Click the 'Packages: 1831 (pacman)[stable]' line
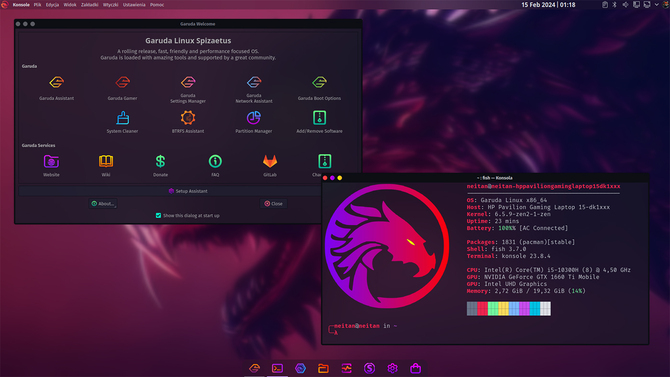Viewport: 670px width, 377px height. tap(521, 242)
